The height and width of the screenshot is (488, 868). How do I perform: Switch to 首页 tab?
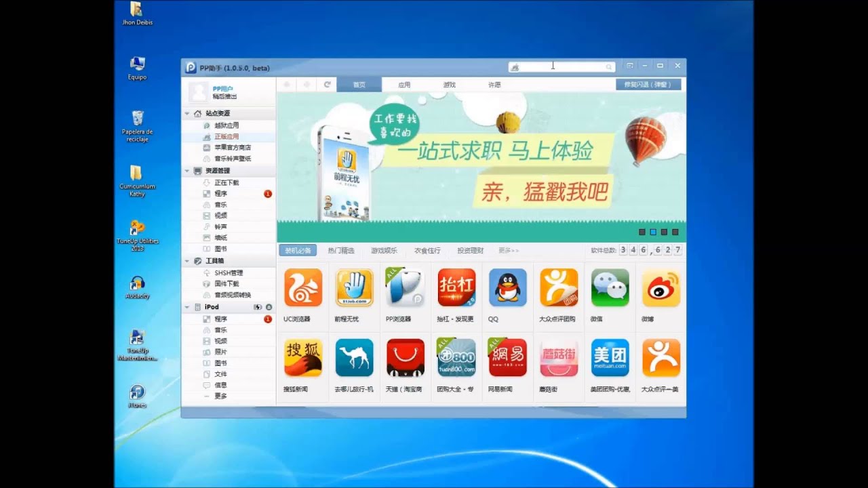(359, 85)
